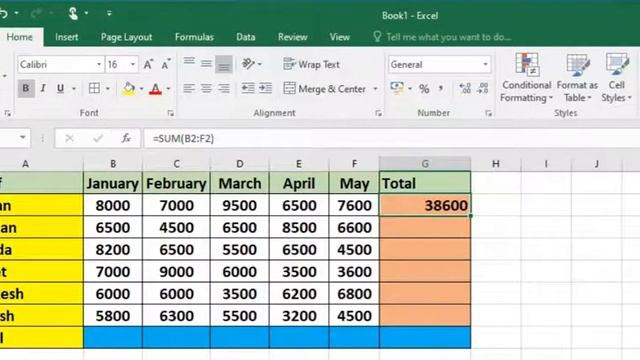Click Merge & Center

coord(324,89)
